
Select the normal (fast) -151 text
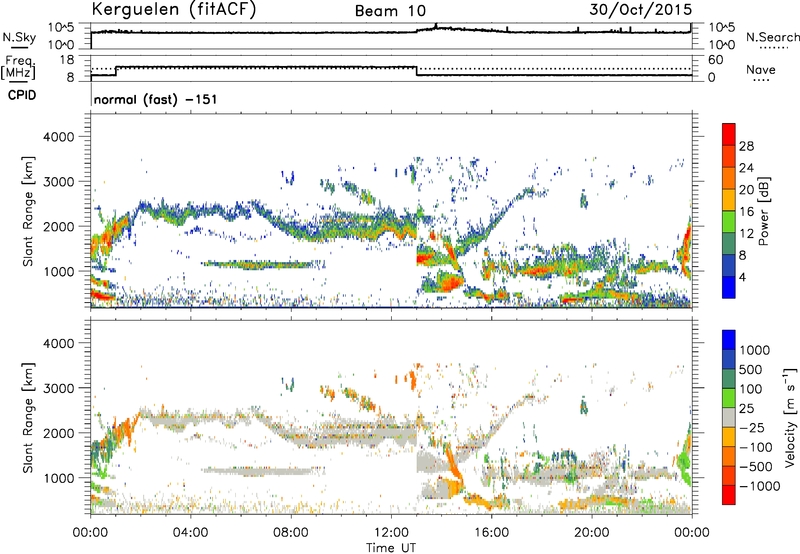(156, 99)
